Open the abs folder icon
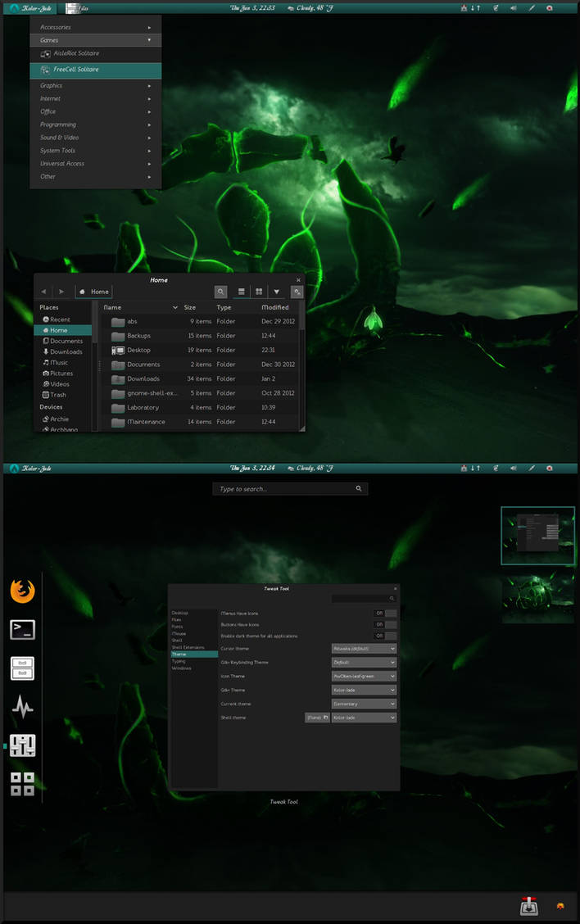This screenshot has height=924, width=580. [118, 322]
